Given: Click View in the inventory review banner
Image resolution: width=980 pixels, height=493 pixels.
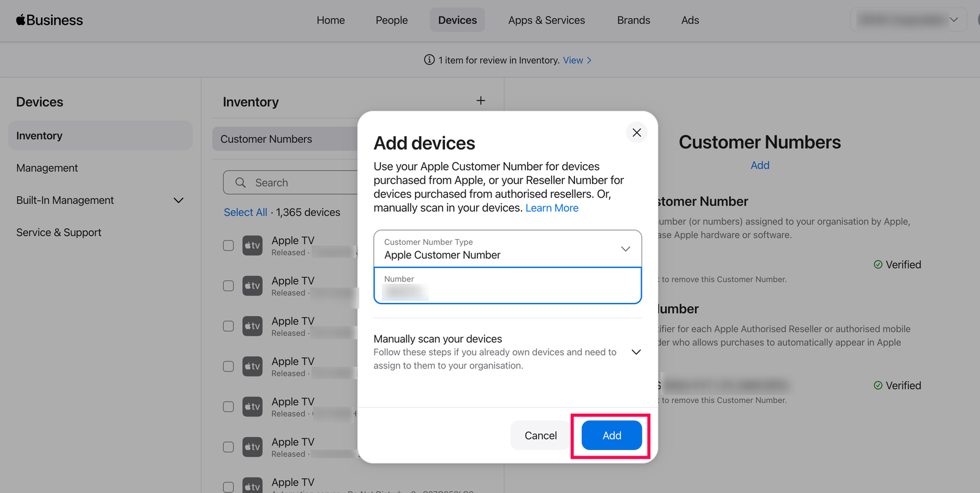Looking at the screenshot, I should point(577,60).
